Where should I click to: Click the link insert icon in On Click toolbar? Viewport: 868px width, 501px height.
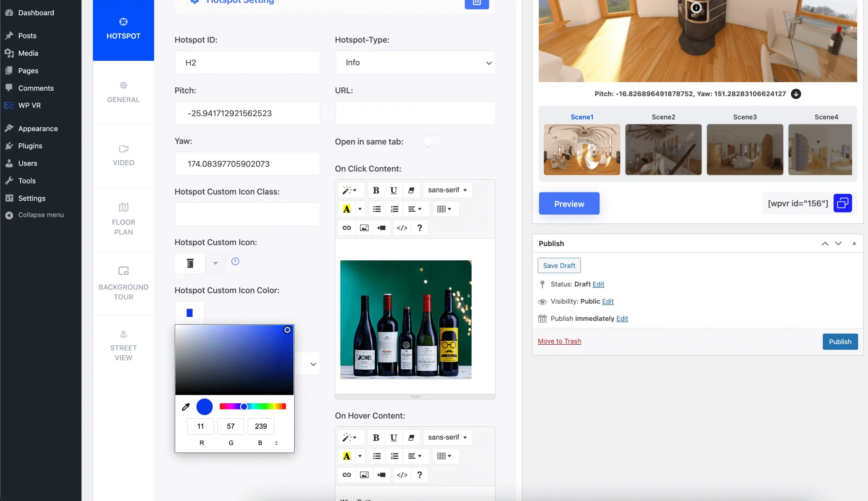pos(346,228)
